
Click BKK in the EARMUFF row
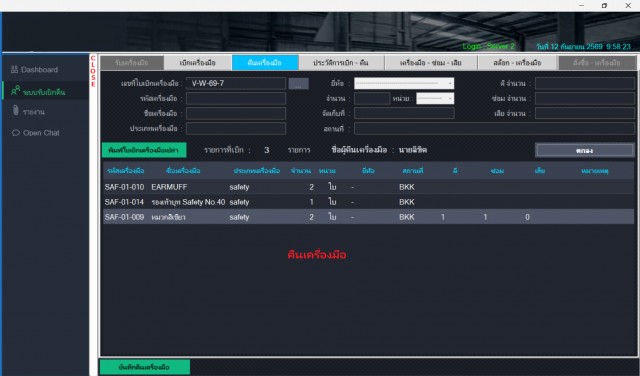pos(407,187)
